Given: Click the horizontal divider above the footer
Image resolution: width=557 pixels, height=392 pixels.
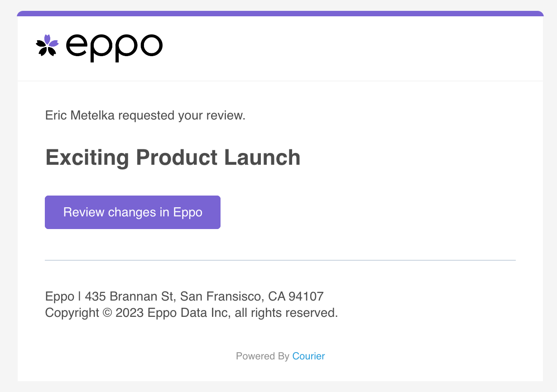Looking at the screenshot, I should click(280, 260).
